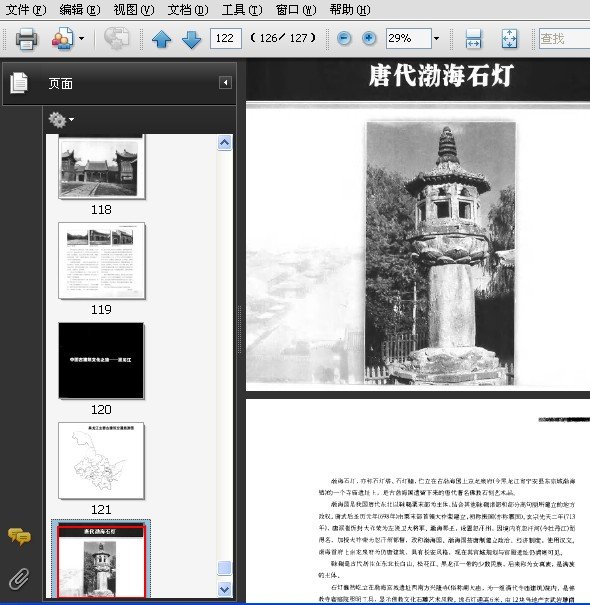Open the 编辑(E) menu
The width and height of the screenshot is (590, 605).
[x=79, y=9]
